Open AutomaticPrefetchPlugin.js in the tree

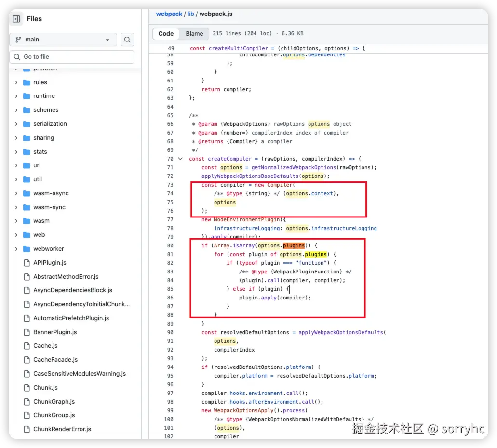pyautogui.click(x=71, y=318)
